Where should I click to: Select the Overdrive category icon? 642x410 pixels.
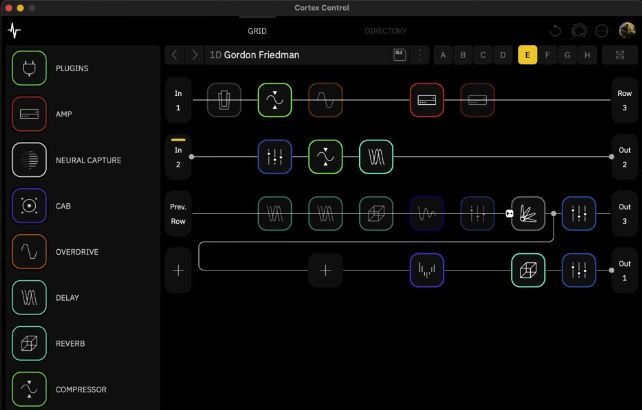click(x=29, y=251)
